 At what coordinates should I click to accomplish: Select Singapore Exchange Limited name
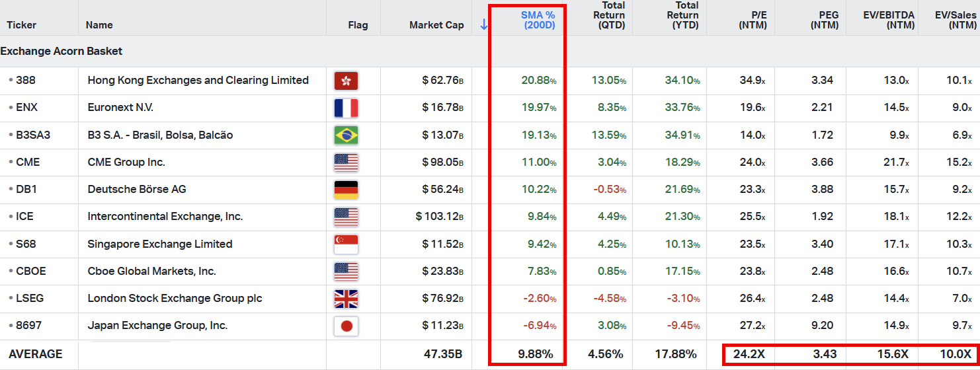coord(160,244)
